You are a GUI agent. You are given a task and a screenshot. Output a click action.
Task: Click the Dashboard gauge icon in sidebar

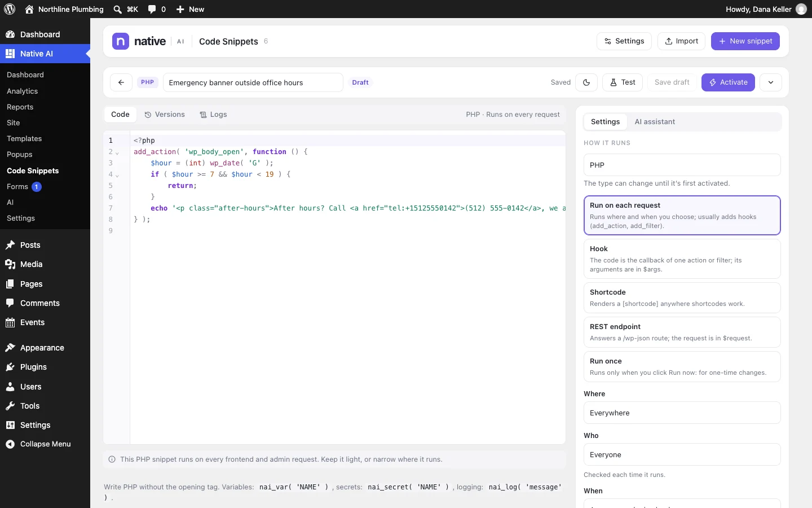pos(10,34)
